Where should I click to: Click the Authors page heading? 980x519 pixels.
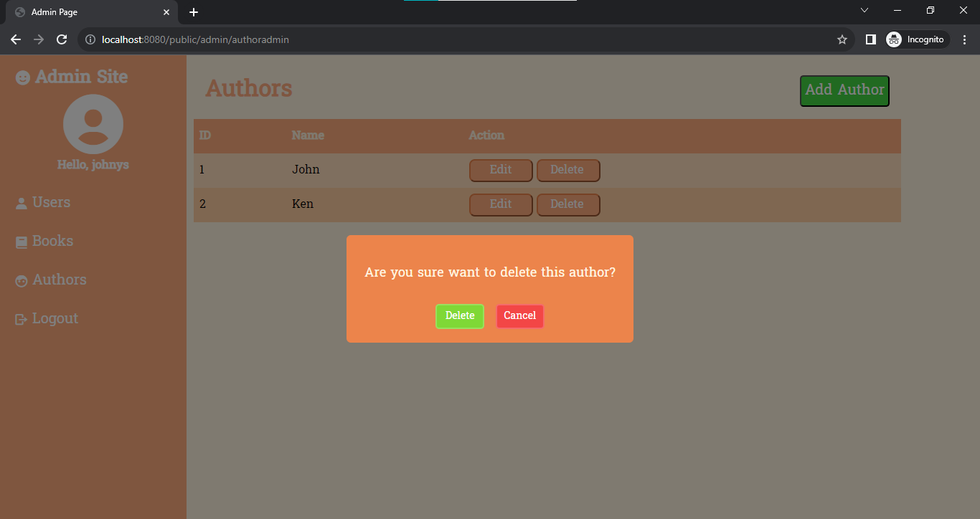(x=249, y=88)
